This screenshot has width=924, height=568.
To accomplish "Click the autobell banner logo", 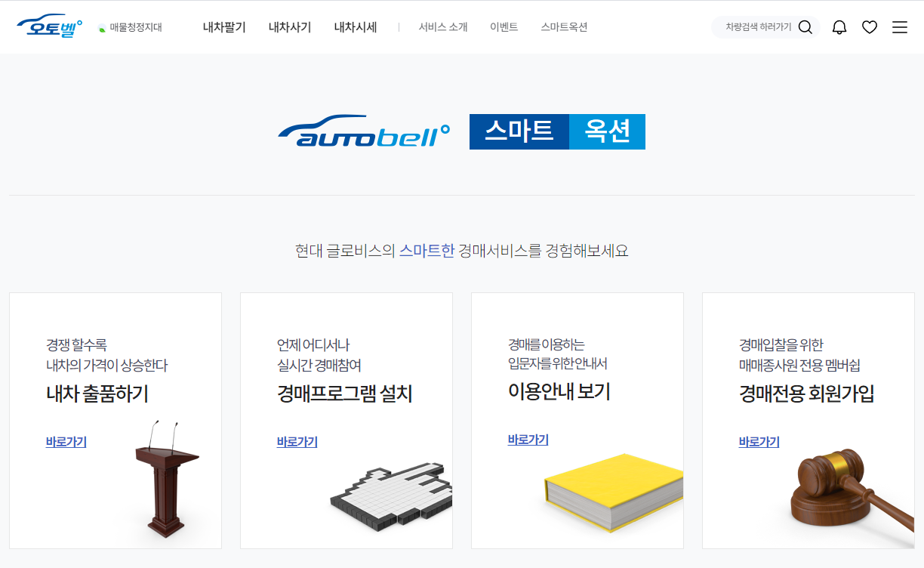I will [363, 131].
